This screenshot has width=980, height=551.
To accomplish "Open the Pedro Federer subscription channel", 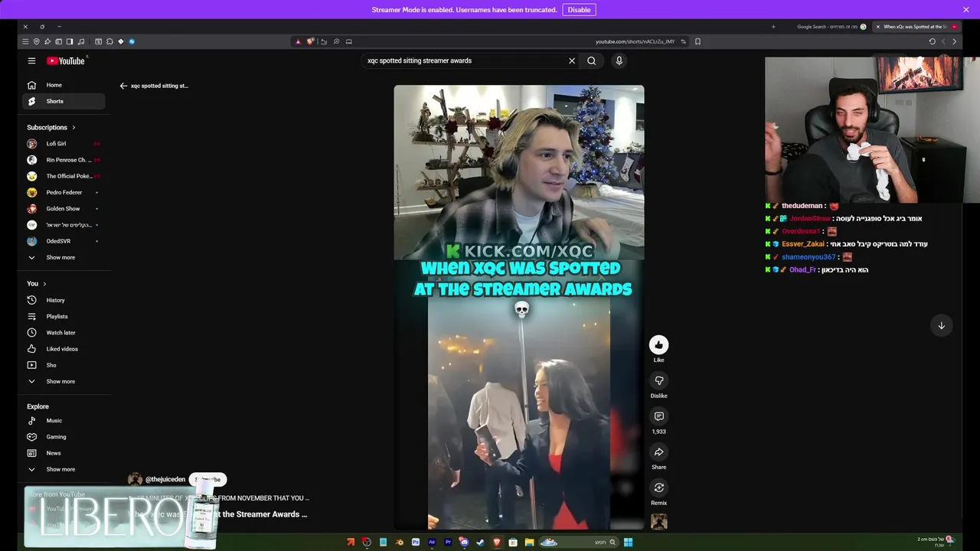I will point(62,192).
